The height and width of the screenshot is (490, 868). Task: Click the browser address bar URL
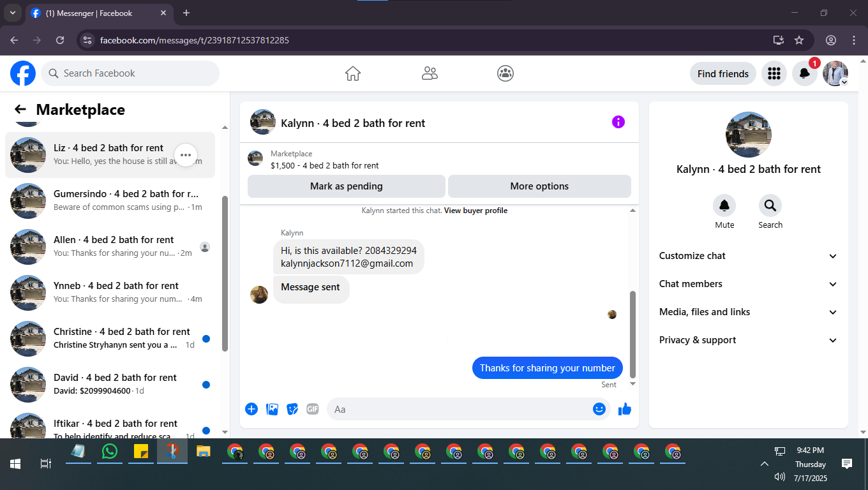click(x=195, y=40)
